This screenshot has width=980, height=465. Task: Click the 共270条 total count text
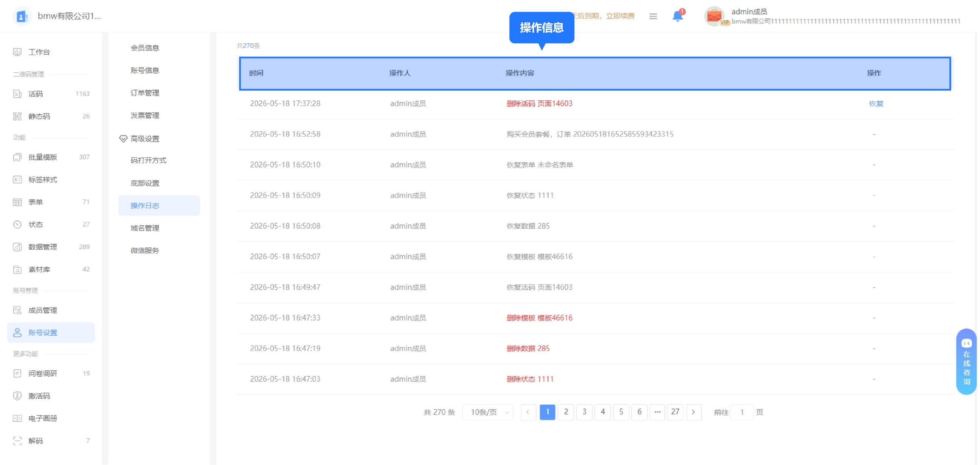[248, 46]
